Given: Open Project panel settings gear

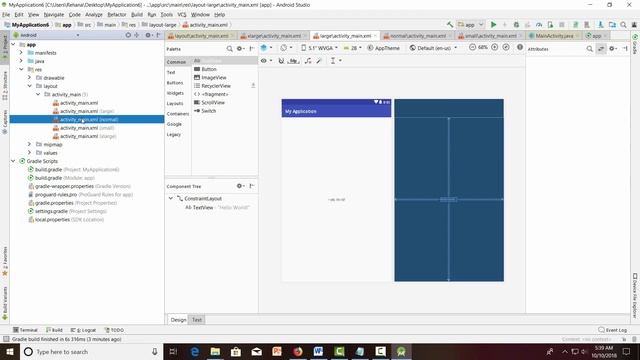Looking at the screenshot, I should click(x=149, y=35).
